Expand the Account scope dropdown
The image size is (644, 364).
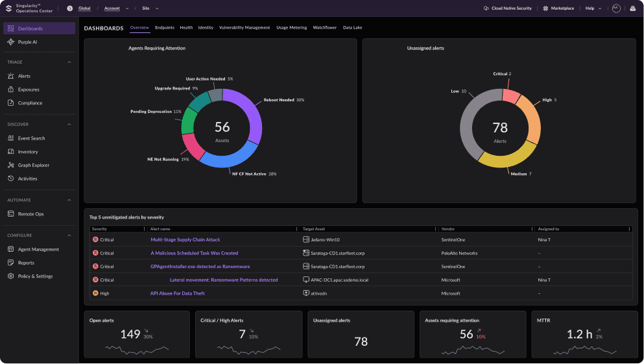point(127,8)
